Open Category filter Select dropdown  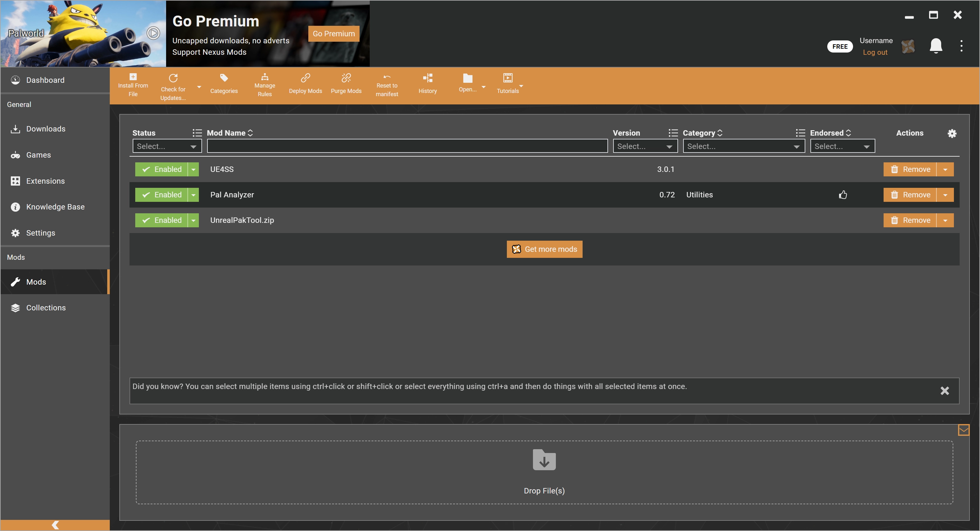click(x=744, y=146)
